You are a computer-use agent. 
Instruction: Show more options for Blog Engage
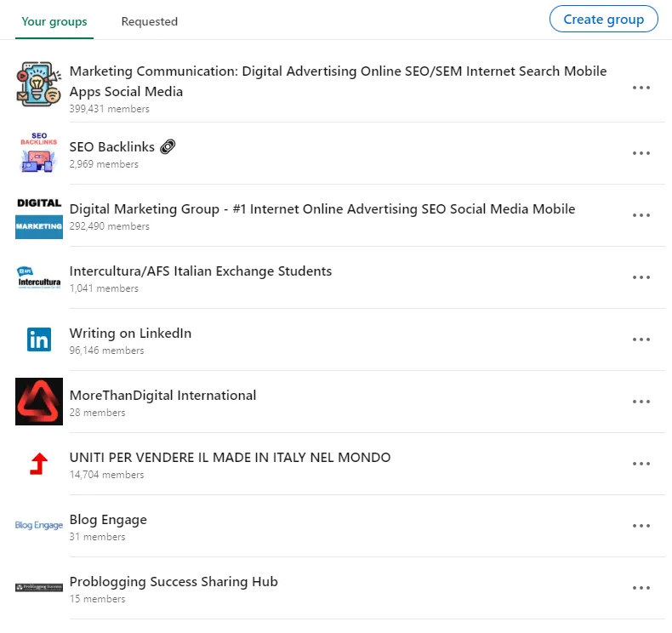click(x=641, y=526)
